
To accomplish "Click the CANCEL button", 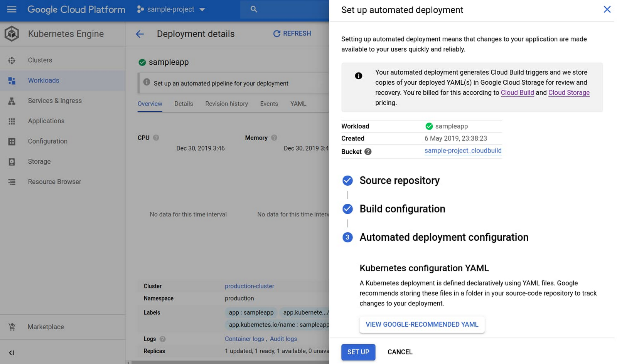I will click(x=400, y=352).
